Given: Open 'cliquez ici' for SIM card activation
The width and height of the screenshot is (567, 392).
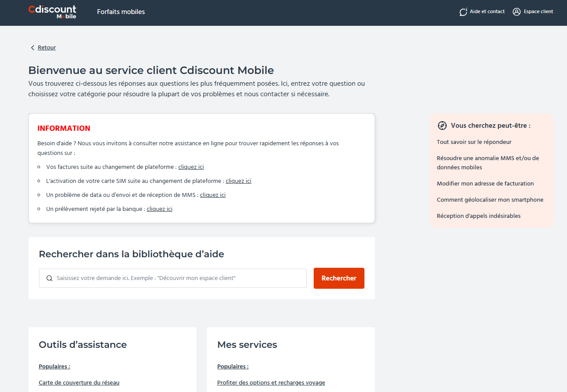Looking at the screenshot, I should point(238,181).
